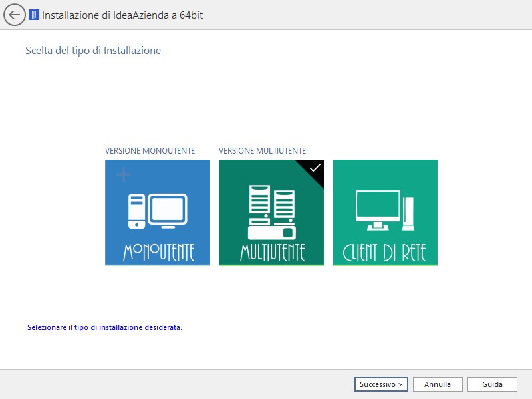
Task: Click the 'Versione Multiutente' label
Action: click(262, 151)
